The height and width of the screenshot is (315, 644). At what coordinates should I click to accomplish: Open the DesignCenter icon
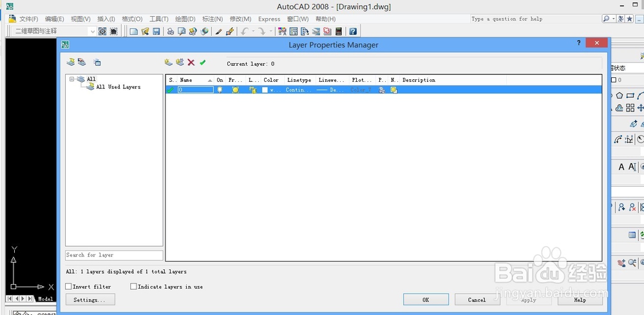click(x=294, y=31)
